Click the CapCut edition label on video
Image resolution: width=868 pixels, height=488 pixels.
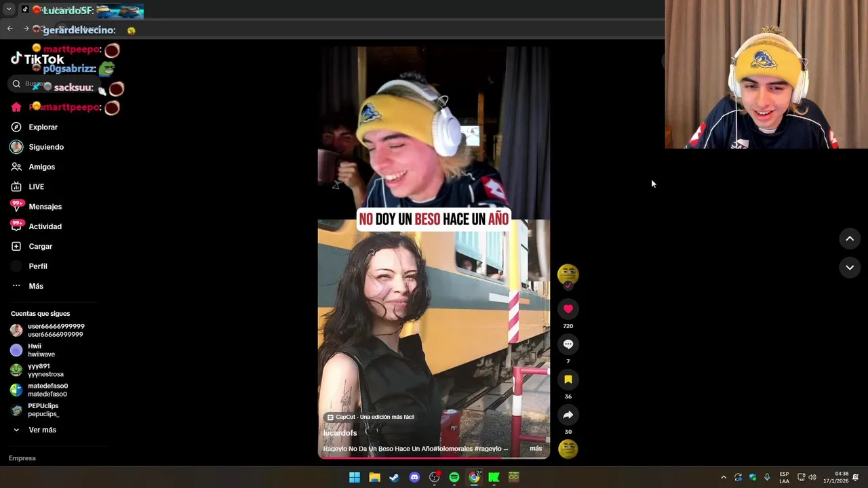[370, 417]
